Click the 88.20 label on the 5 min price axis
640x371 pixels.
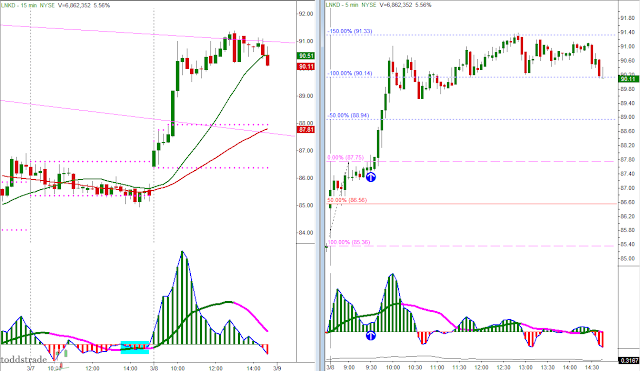627,145
